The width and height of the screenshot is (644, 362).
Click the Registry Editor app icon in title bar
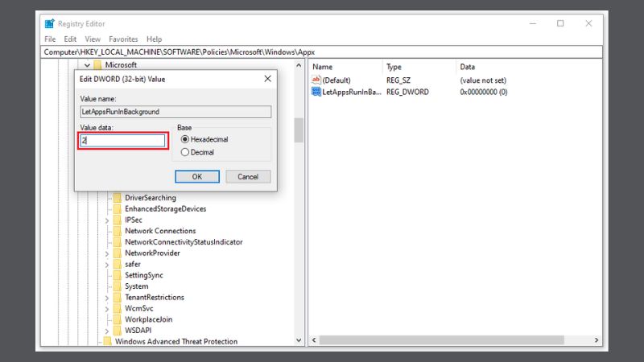[x=49, y=23]
